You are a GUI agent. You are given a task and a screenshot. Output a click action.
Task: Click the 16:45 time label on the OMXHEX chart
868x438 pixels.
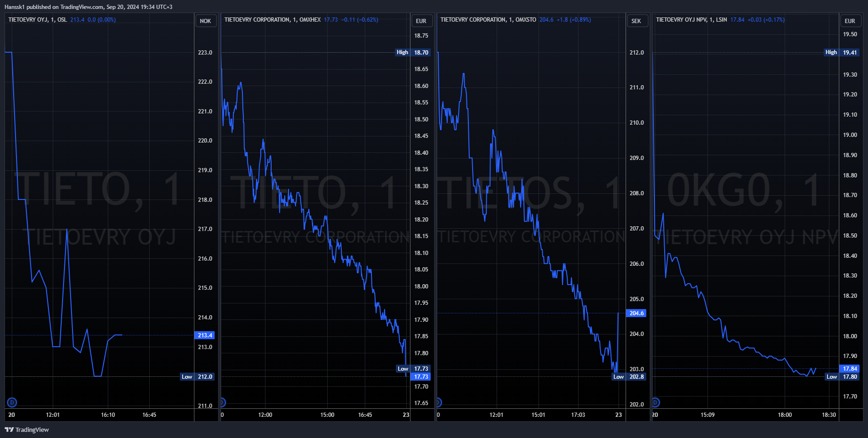click(x=365, y=415)
